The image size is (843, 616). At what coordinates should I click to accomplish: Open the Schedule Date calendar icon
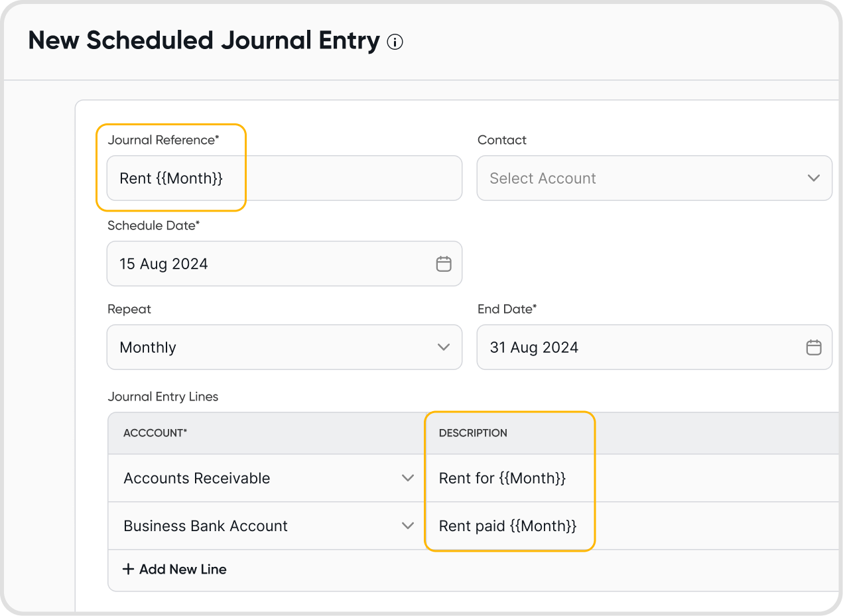tap(444, 264)
